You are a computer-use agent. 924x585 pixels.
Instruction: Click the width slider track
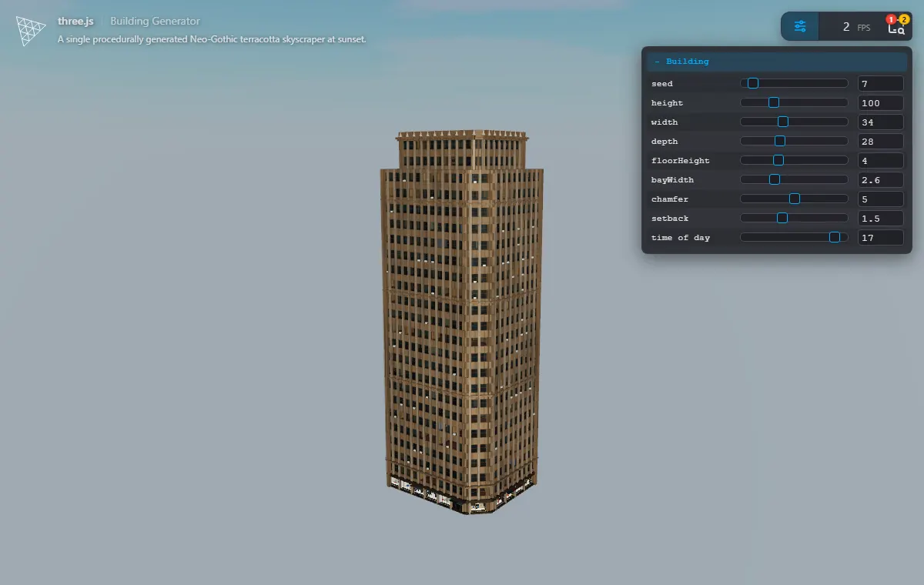(794, 122)
